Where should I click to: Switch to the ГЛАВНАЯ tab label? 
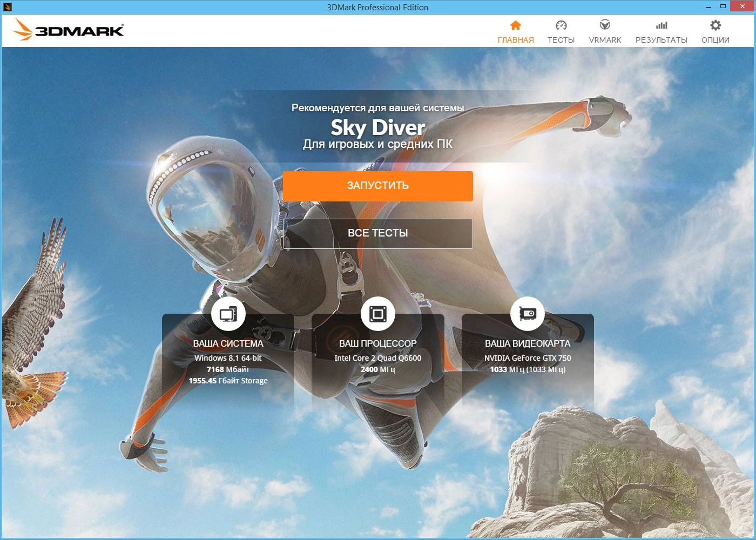click(x=516, y=40)
